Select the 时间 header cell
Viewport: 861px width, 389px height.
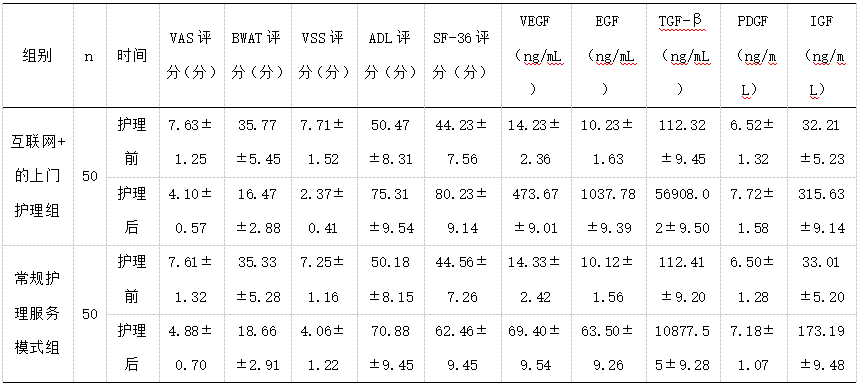pos(132,55)
